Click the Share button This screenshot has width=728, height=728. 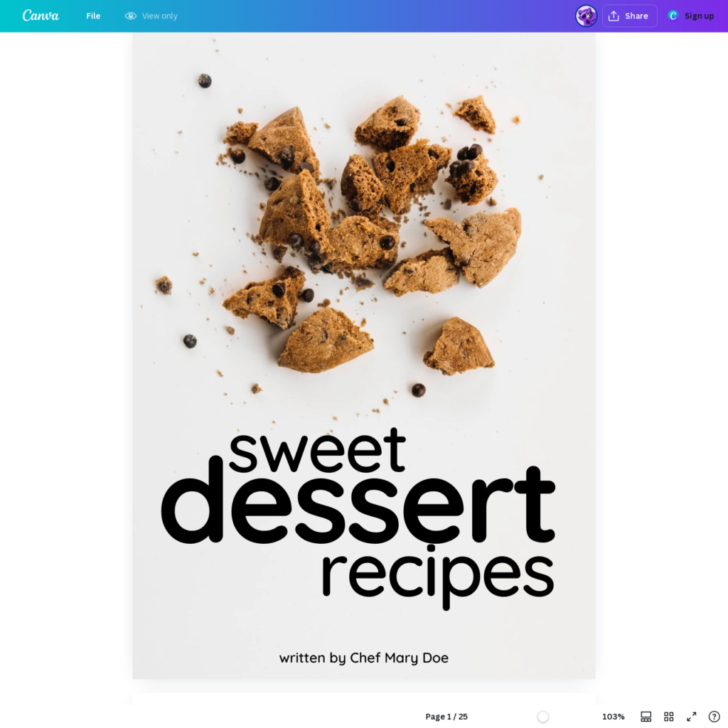click(x=629, y=16)
